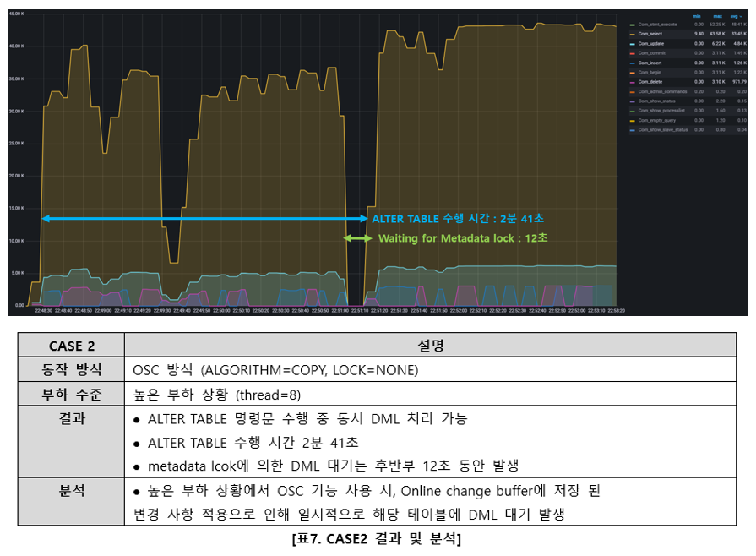Toggle the Com_delete series label
The width and height of the screenshot is (756, 556).
[x=650, y=82]
